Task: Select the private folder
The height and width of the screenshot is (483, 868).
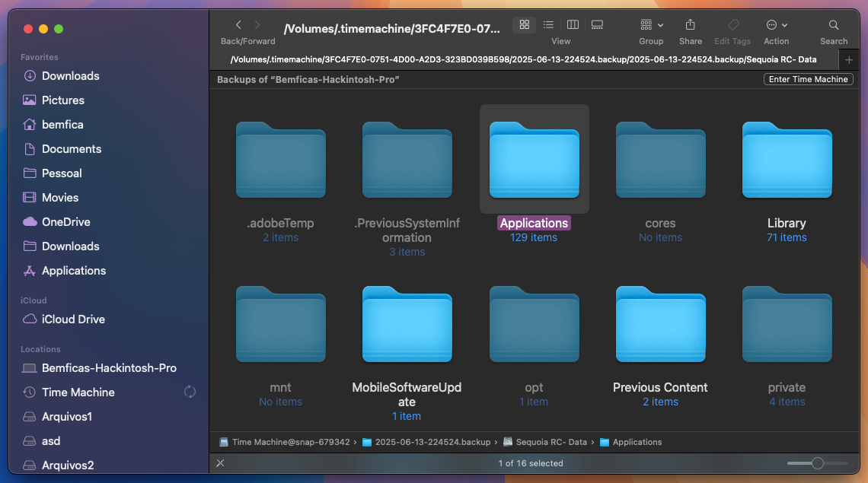Action: click(x=787, y=326)
